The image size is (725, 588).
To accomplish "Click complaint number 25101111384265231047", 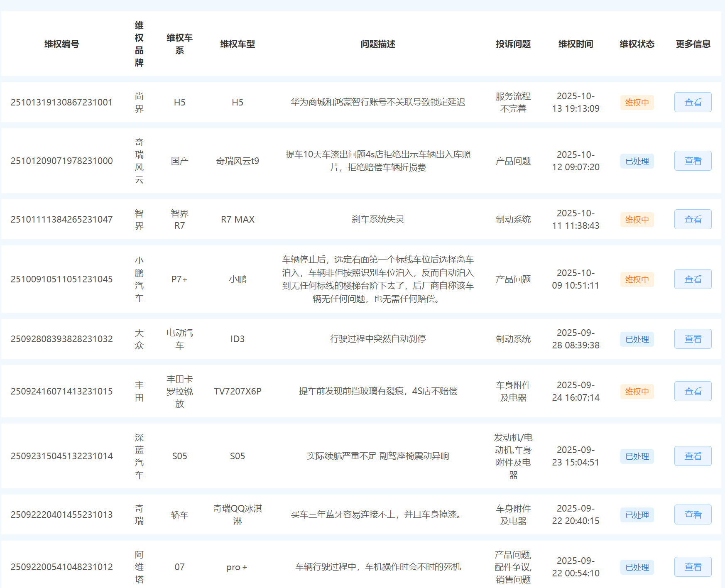I will tap(61, 219).
